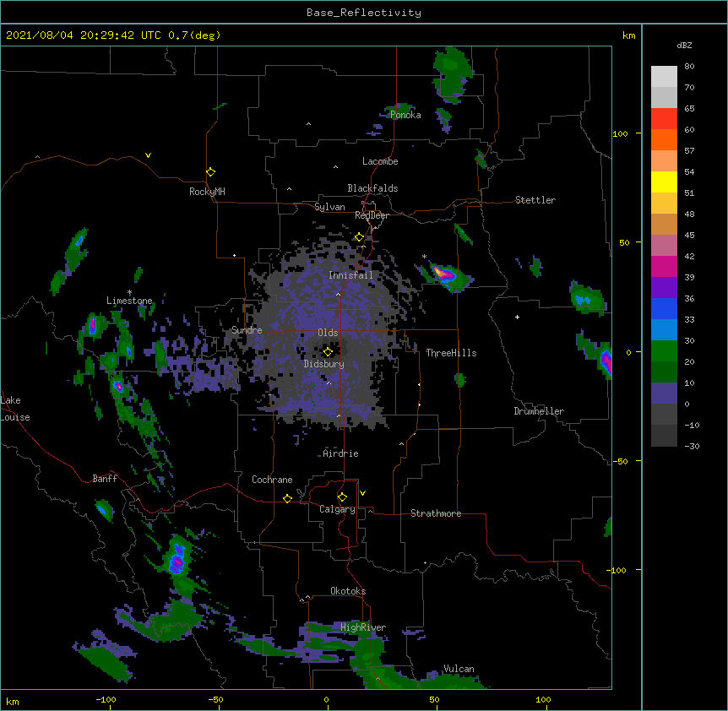Click the RedDeer city label
This screenshot has width=728, height=711.
[x=372, y=215]
